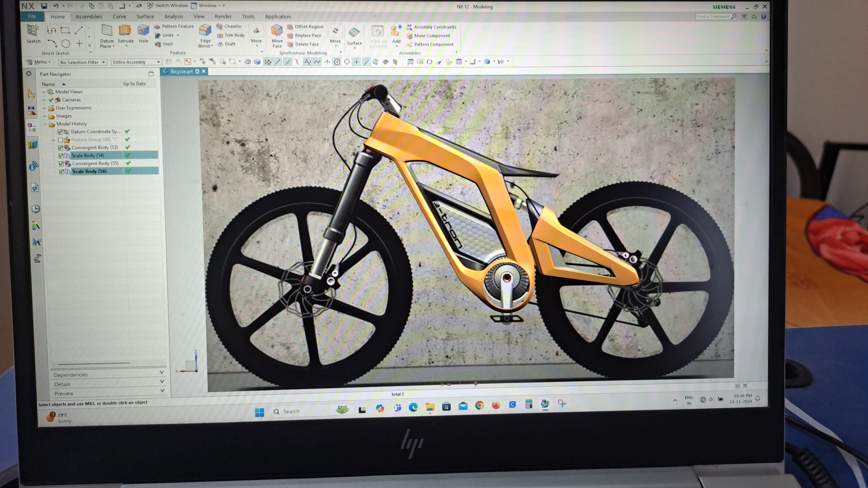Open the Sketch tool
Screen dimensions: 868x488
(33, 31)
